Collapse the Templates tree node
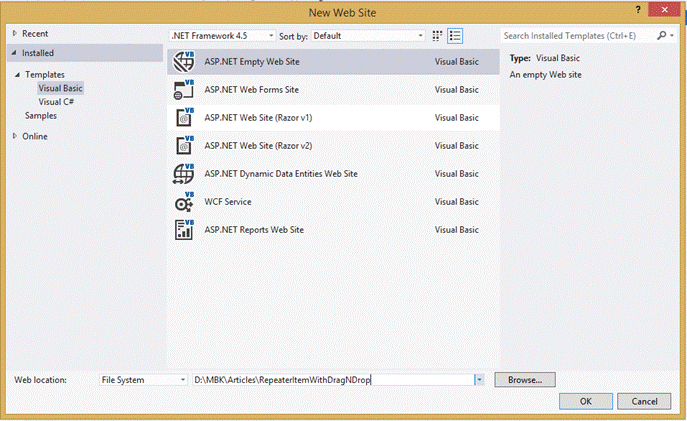The width and height of the screenshot is (687, 421). [x=18, y=74]
